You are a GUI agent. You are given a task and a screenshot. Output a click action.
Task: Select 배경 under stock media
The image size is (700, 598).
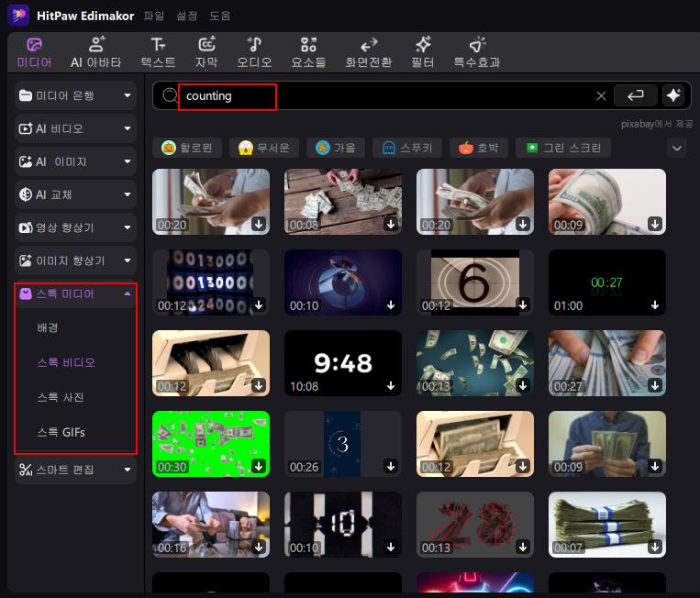click(48, 327)
